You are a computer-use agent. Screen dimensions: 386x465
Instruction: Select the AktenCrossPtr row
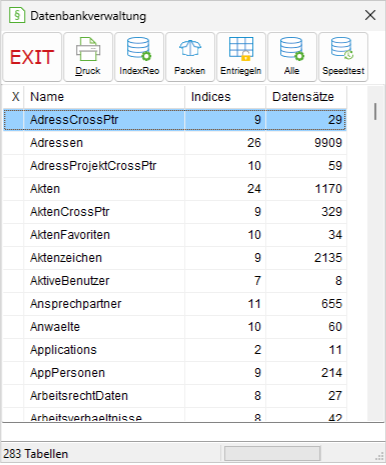[175, 212]
